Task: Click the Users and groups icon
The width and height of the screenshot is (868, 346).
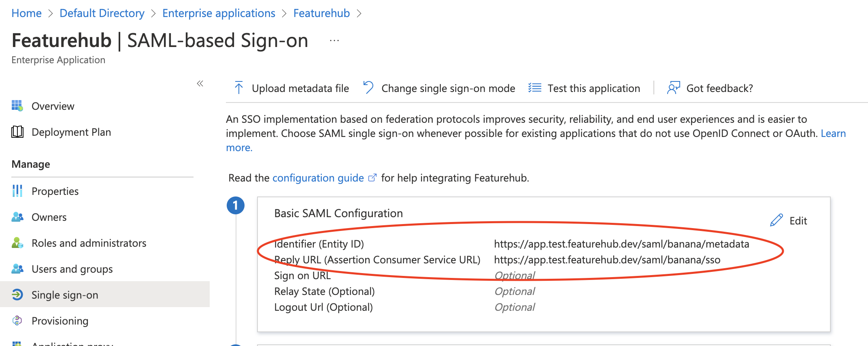Action: [x=17, y=269]
